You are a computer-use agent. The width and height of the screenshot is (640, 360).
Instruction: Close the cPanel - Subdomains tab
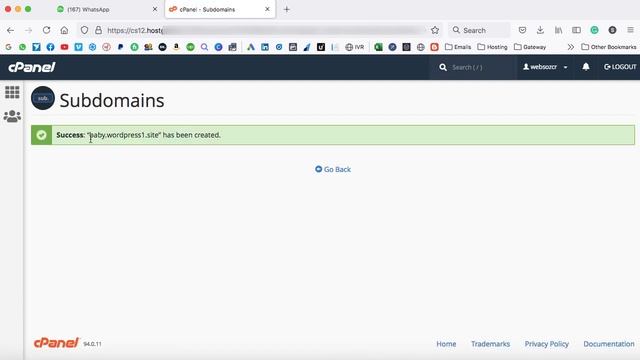(267, 9)
